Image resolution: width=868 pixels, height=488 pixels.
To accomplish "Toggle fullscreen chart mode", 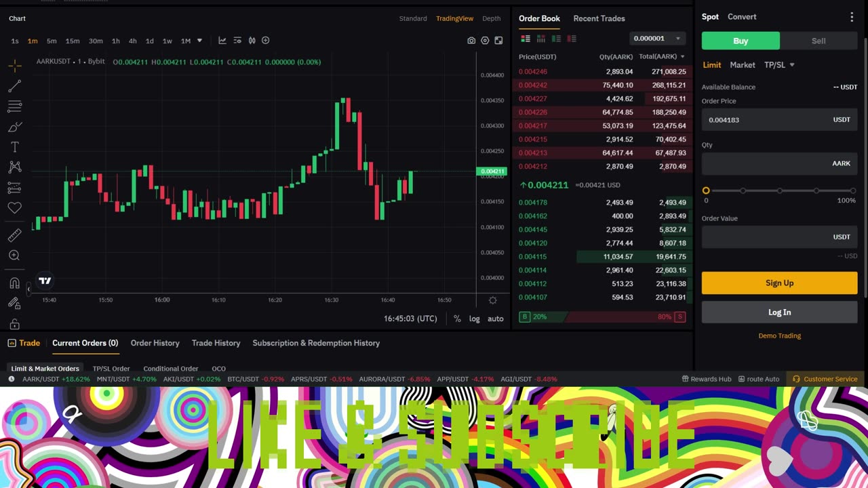I will 498,41.
